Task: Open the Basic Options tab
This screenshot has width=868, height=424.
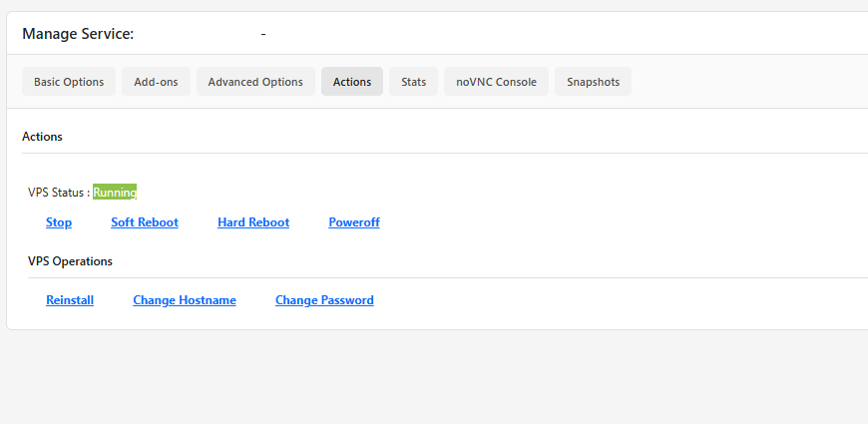Action: click(x=69, y=82)
